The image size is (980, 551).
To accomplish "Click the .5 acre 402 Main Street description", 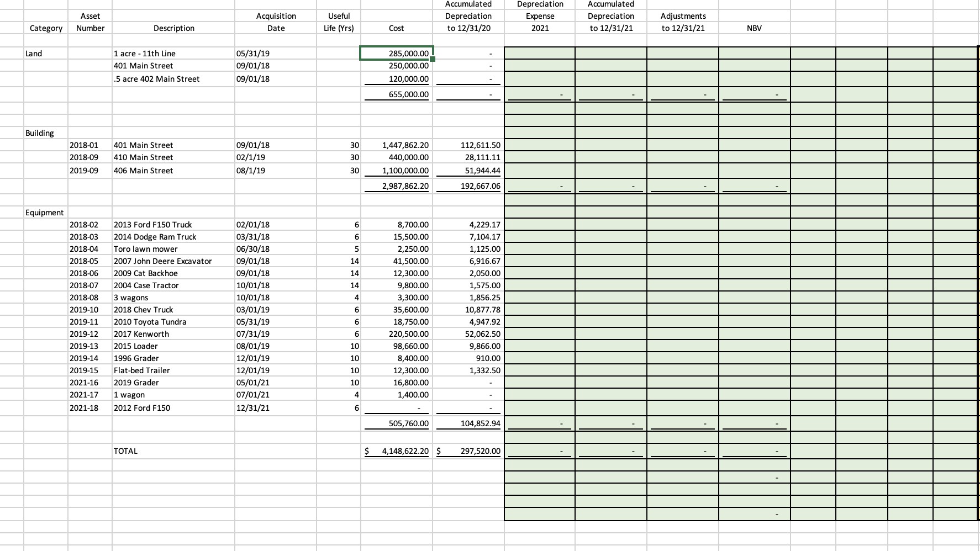I will pyautogui.click(x=156, y=78).
